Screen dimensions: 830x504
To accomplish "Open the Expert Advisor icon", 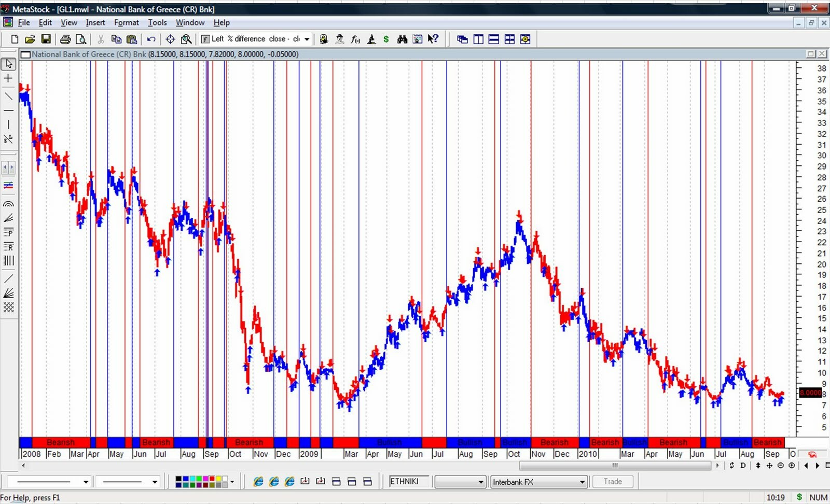I will [324, 39].
